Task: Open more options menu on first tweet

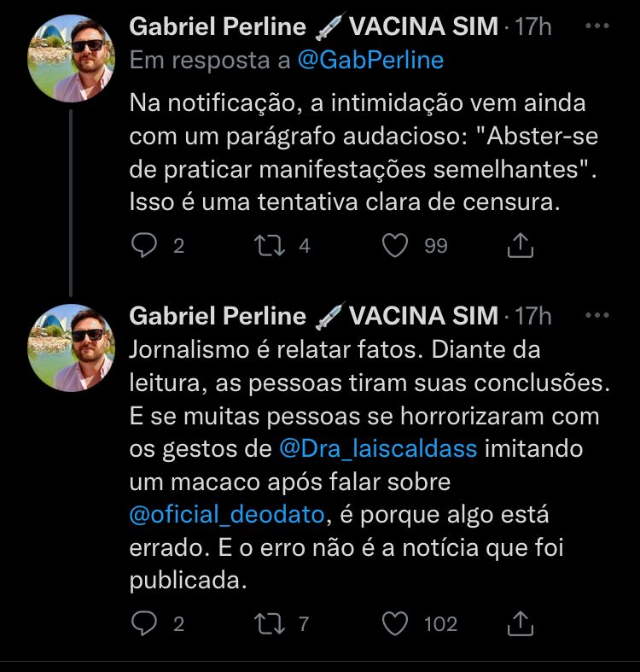Action: click(596, 26)
